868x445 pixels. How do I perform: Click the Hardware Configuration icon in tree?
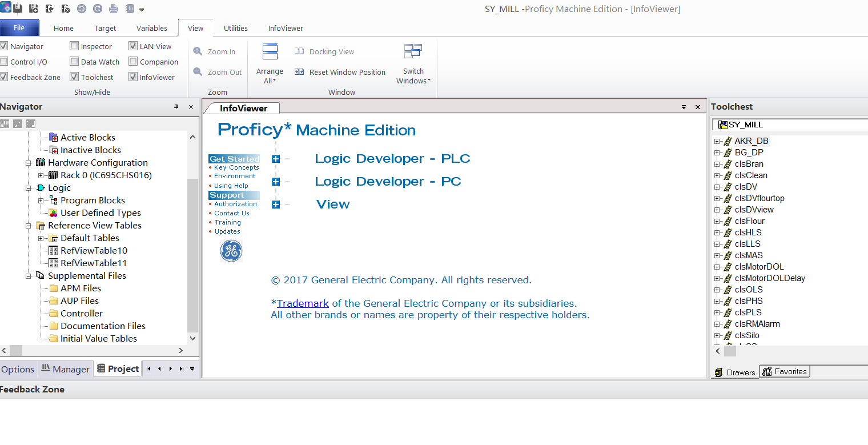click(x=41, y=162)
